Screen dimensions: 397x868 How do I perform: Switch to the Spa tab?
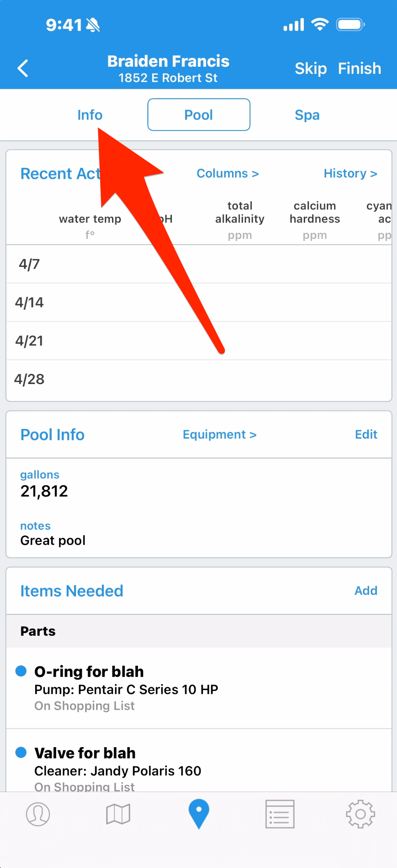307,115
